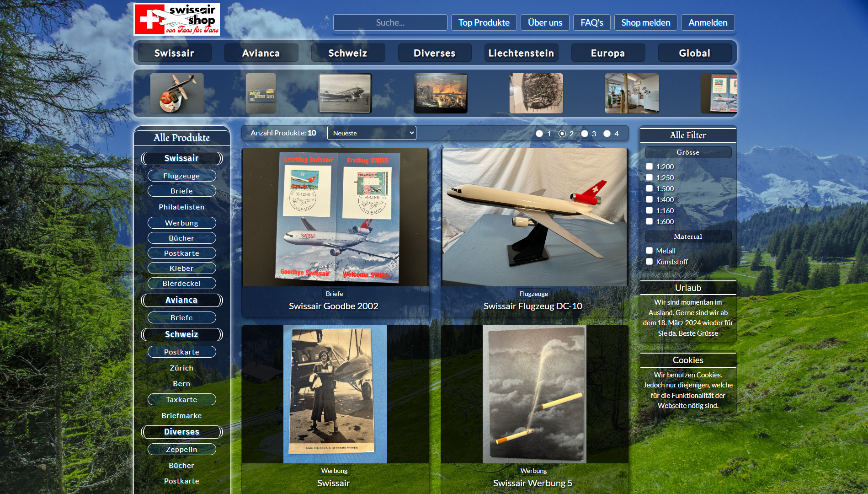Open the Liechtenstein top category tab

coord(521,53)
